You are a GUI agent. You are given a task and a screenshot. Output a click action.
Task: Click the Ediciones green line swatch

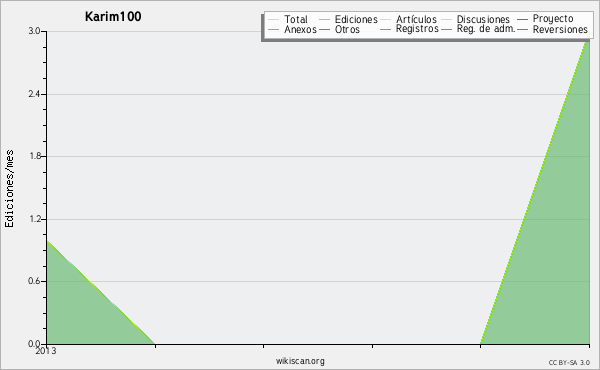tap(324, 20)
